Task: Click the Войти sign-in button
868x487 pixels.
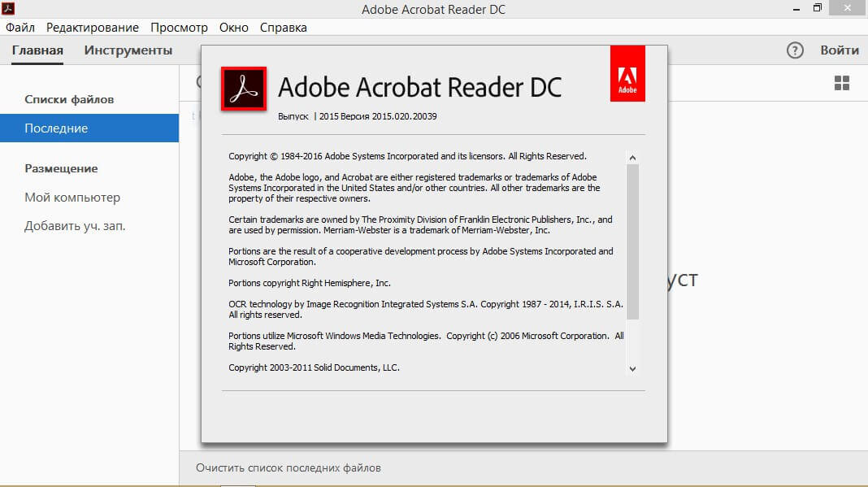Action: [x=840, y=50]
